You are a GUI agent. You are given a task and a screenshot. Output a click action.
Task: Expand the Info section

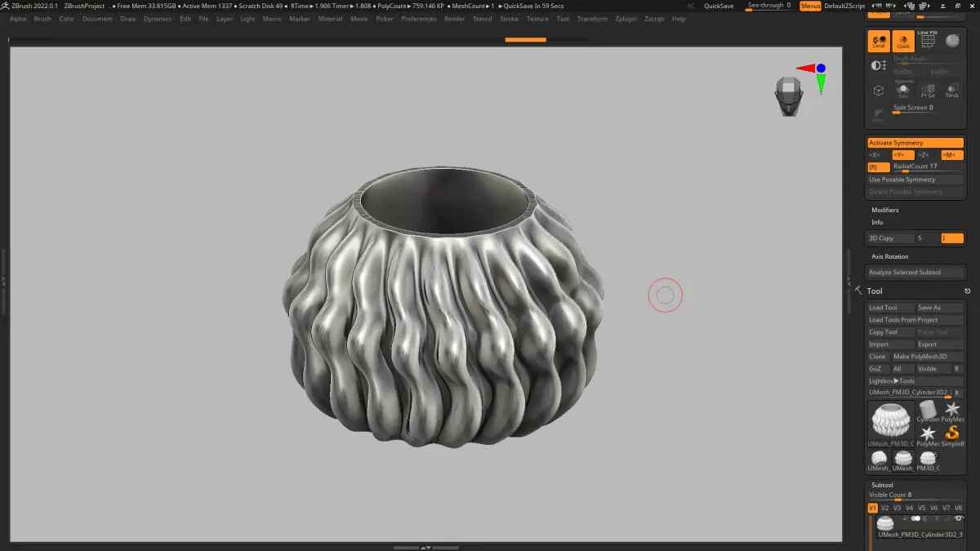pyautogui.click(x=877, y=222)
